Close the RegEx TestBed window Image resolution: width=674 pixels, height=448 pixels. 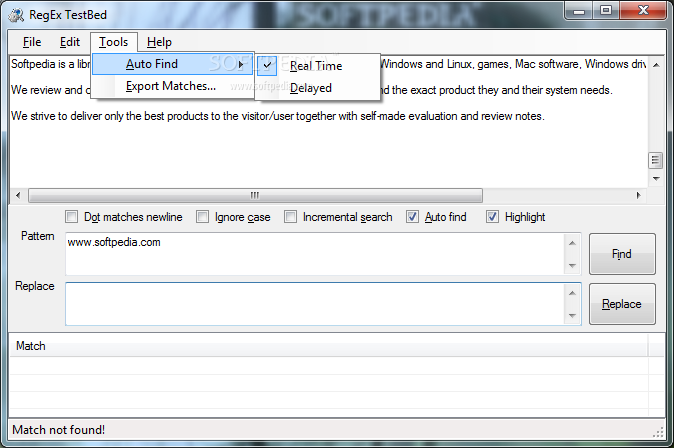coord(643,11)
